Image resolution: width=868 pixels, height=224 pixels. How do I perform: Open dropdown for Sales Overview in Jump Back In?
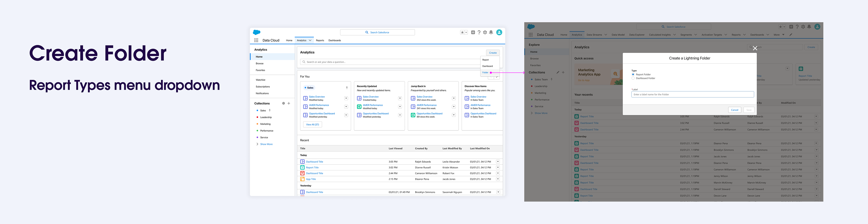[x=454, y=98]
